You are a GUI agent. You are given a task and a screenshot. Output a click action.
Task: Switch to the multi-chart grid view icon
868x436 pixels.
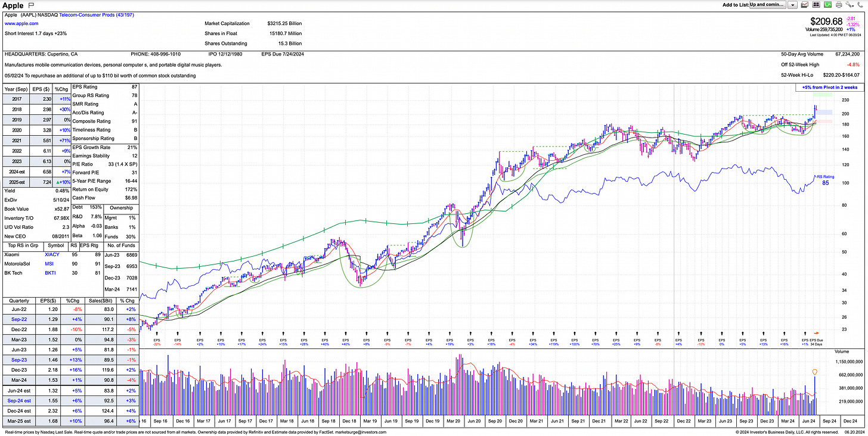pos(817,5)
